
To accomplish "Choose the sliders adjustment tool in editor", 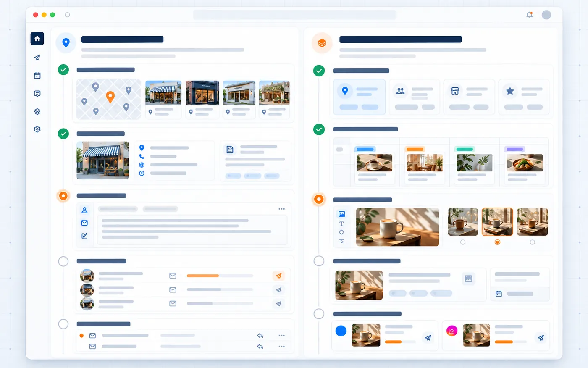I will point(341,241).
